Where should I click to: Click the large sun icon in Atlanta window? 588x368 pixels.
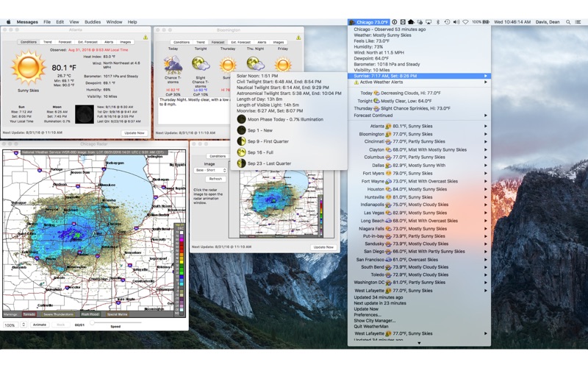point(29,68)
